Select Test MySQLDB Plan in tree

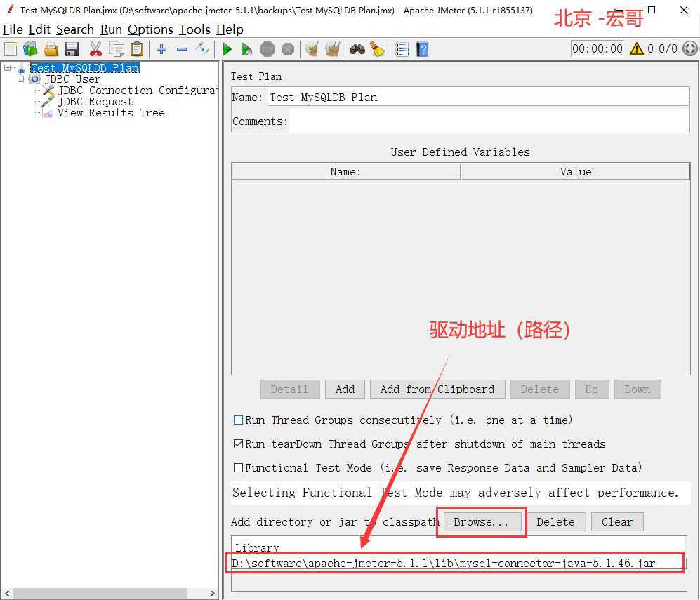tap(85, 68)
